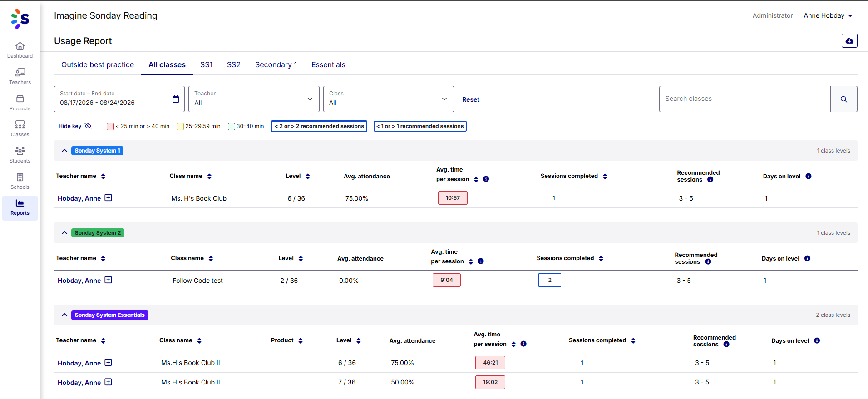Open Products in the sidebar
Image resolution: width=868 pixels, height=399 pixels.
[x=20, y=103]
